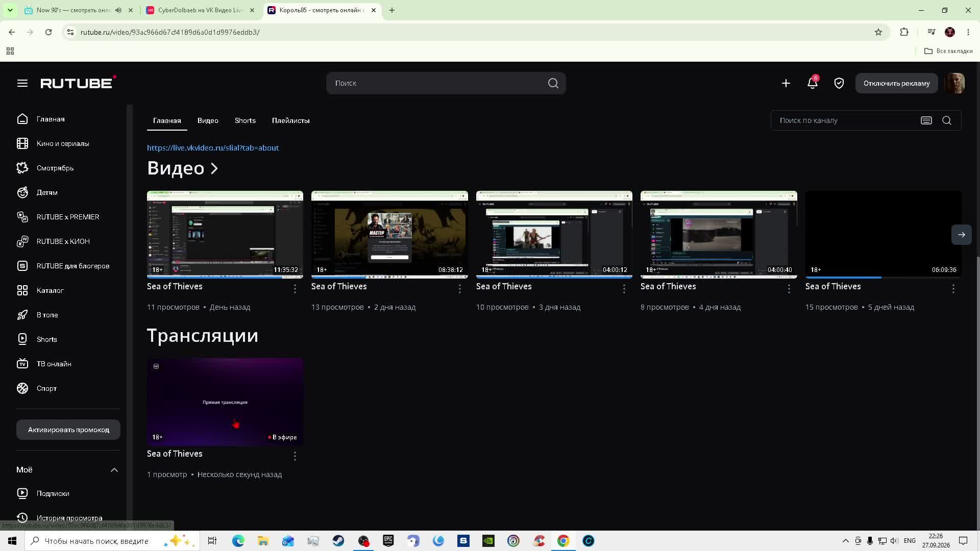Mute the Now 90's tab audio
Screen dimensions: 980x551
pyautogui.click(x=118, y=10)
